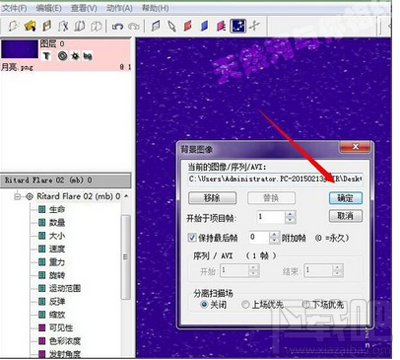This screenshot has width=400, height=360.
Task: Select the blue blocker tool icon
Action: (x=204, y=26)
